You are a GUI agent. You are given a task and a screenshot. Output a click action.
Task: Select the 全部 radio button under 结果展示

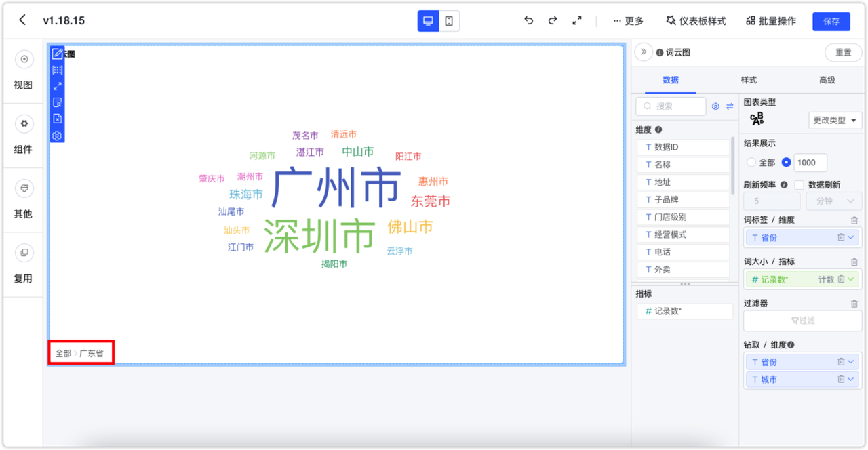pos(751,163)
